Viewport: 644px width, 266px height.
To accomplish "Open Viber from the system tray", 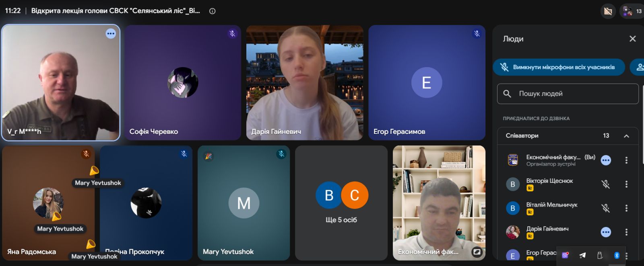I will point(566,255).
